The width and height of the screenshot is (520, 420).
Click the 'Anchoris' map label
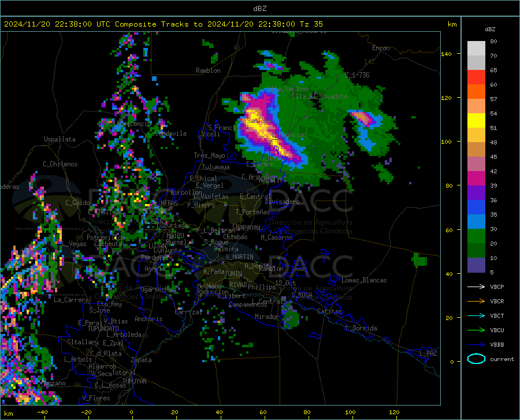click(x=148, y=319)
